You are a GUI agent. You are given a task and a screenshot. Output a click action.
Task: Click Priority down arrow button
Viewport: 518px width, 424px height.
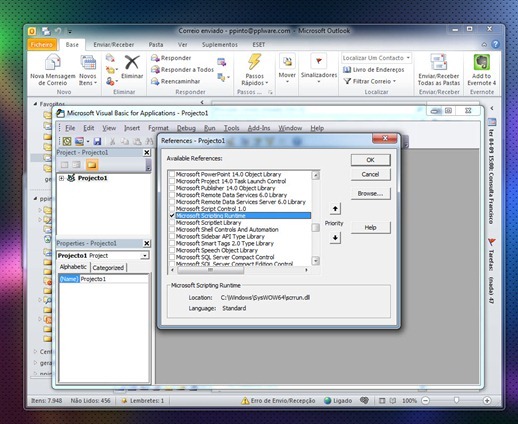(x=335, y=238)
